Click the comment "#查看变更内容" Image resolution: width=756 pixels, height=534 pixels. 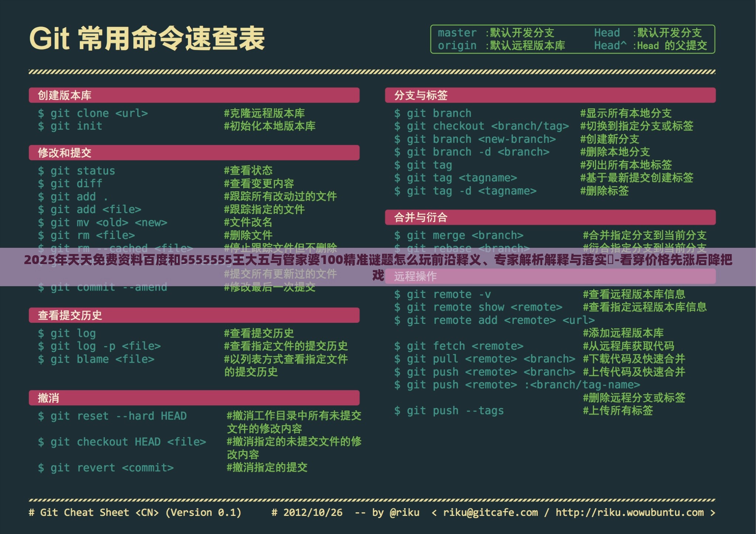pyautogui.click(x=259, y=184)
